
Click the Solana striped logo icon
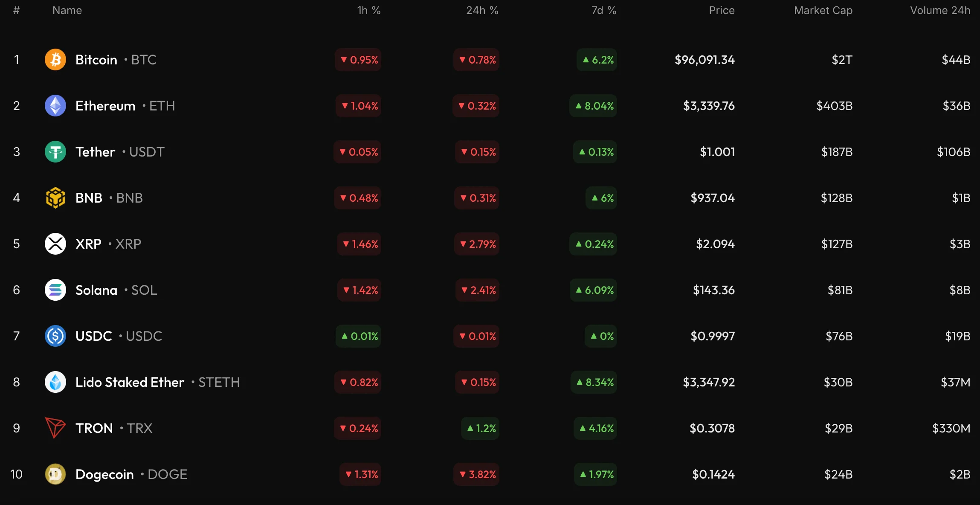(55, 290)
